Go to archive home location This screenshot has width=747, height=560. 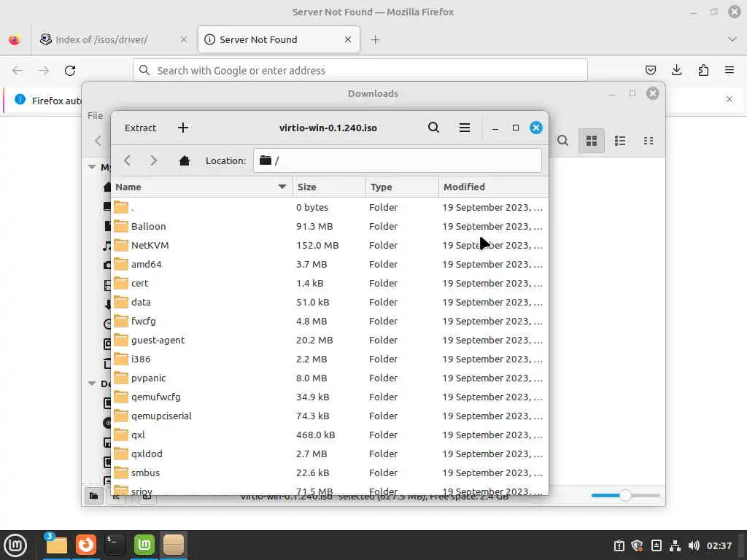coord(185,160)
